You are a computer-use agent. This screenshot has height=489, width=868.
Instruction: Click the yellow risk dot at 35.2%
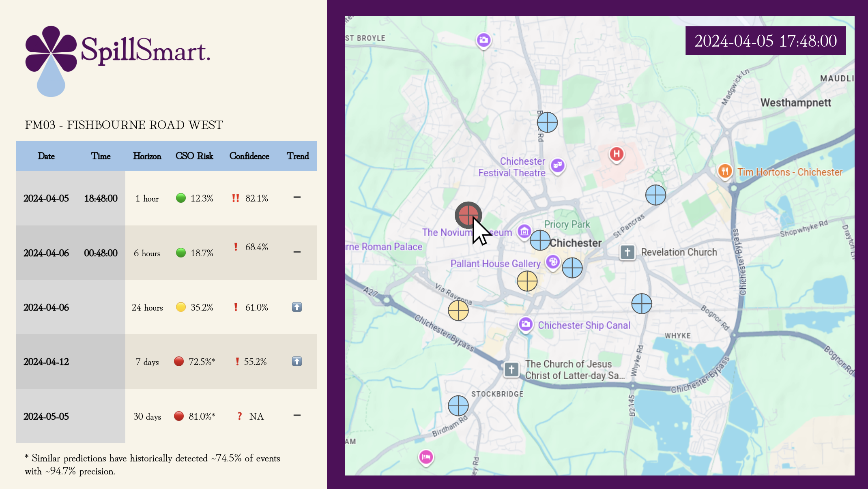(x=181, y=307)
